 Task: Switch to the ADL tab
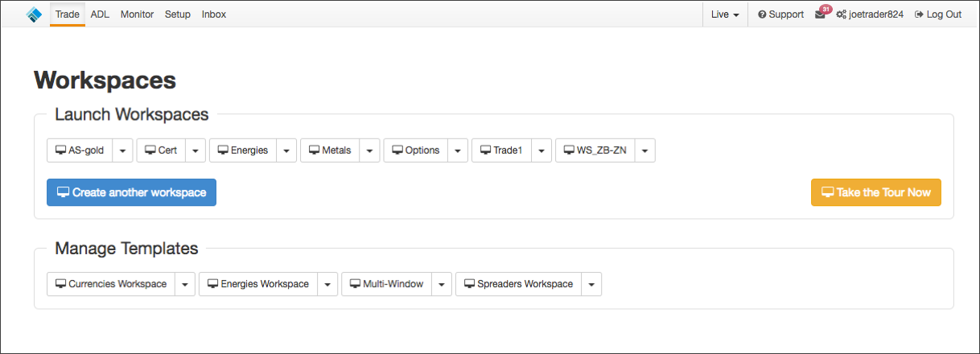pyautogui.click(x=100, y=14)
